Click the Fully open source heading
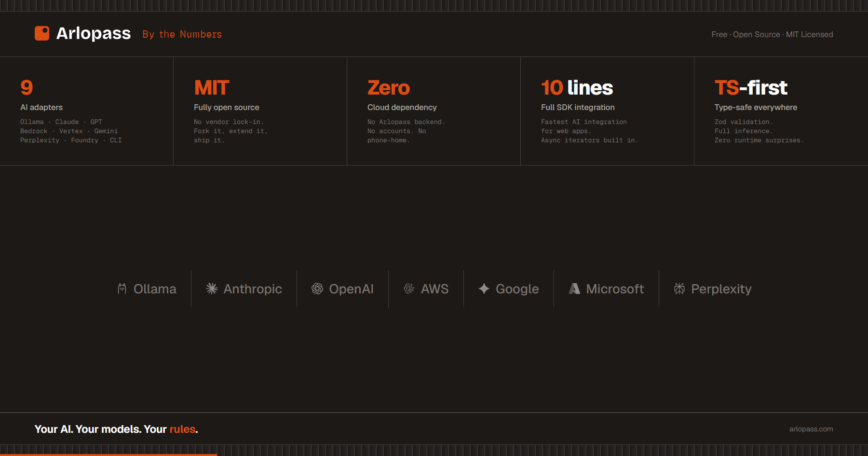 pyautogui.click(x=227, y=107)
